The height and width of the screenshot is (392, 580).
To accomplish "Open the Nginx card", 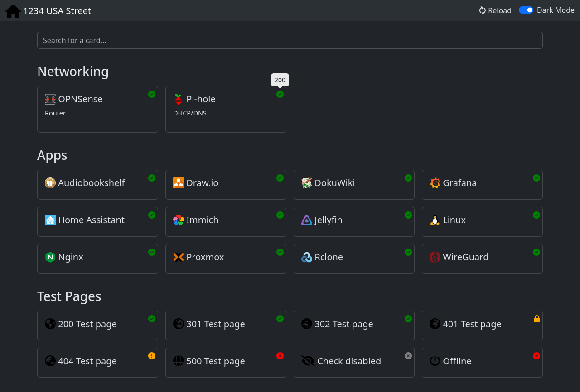I will [97, 259].
